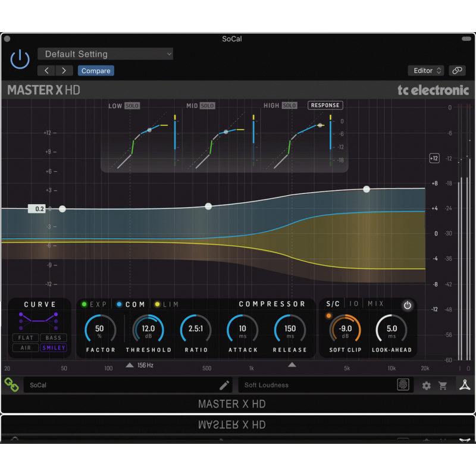Click the ATTACK knob

coord(243,330)
